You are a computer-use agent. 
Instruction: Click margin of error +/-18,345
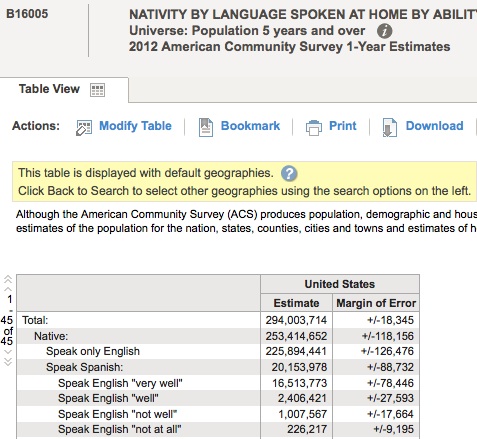click(390, 320)
